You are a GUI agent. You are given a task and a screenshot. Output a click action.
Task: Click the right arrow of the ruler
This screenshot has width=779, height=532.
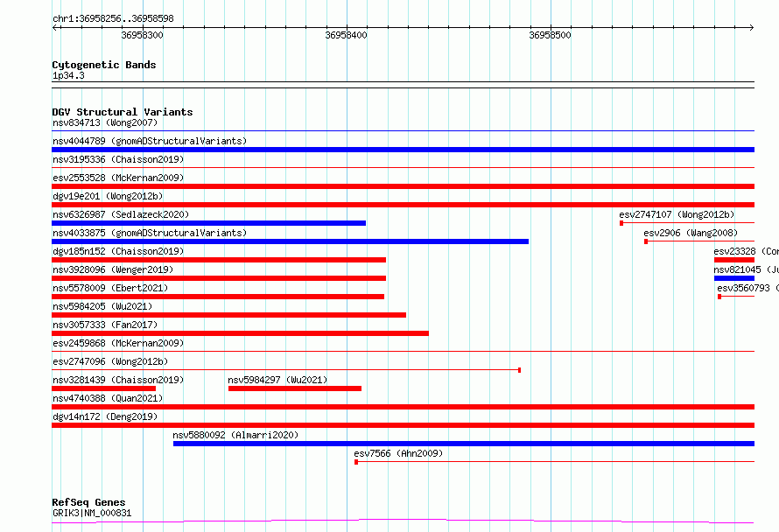tap(752, 28)
